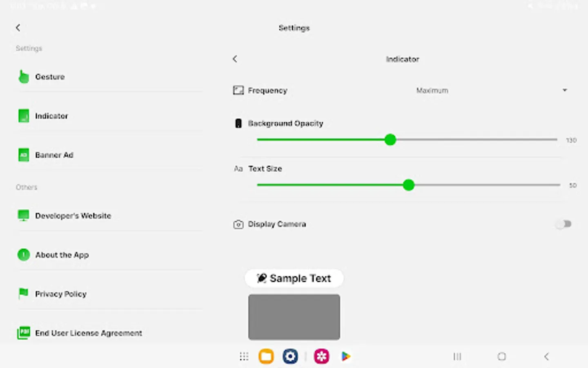Viewport: 588px width, 368px height.
Task: Click the Indicator settings icon
Action: coord(23,116)
